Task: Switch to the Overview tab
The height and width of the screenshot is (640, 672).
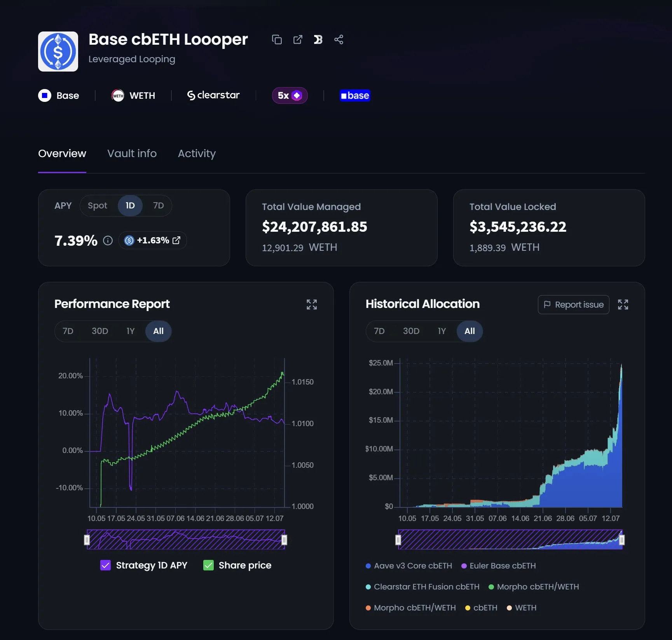Action: coord(62,154)
